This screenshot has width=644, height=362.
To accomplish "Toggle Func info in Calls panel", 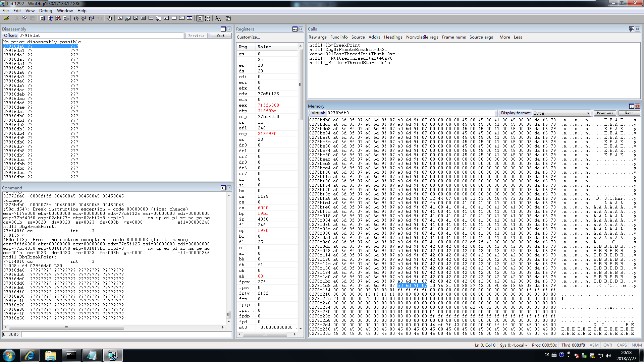I will pos(339,37).
